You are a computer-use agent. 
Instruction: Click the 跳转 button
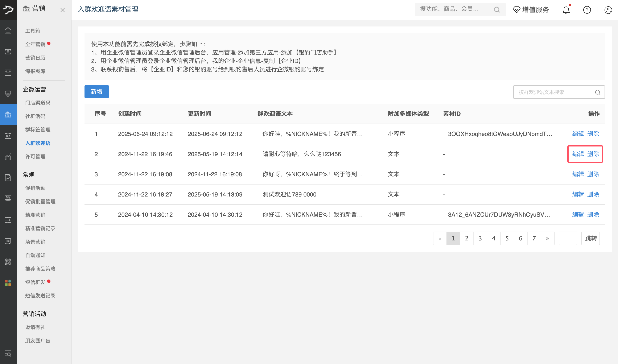pyautogui.click(x=591, y=238)
